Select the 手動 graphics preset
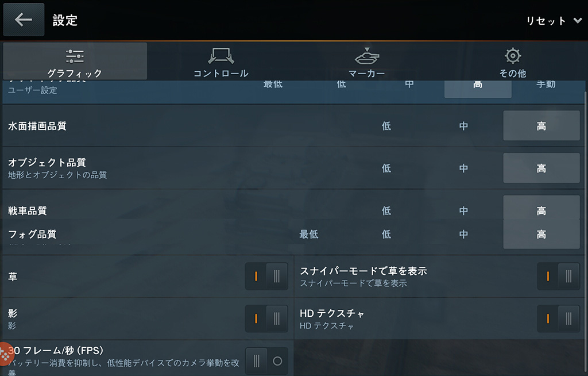This screenshot has height=376, width=588. [546, 85]
